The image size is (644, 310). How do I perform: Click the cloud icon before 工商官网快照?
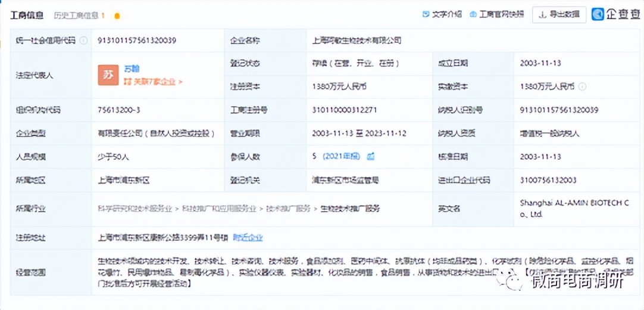tap(473, 14)
